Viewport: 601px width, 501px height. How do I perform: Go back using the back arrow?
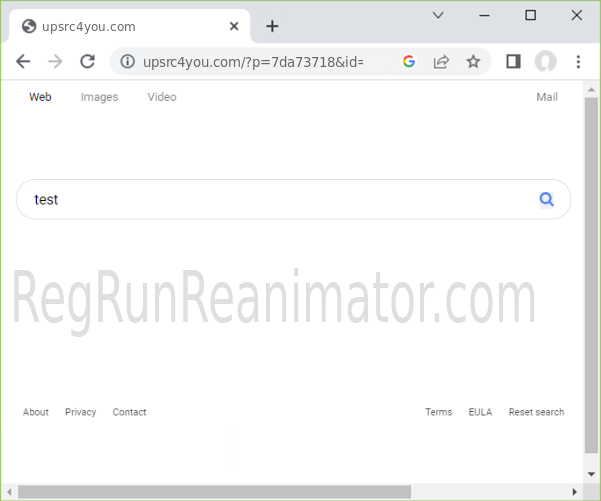tap(23, 62)
